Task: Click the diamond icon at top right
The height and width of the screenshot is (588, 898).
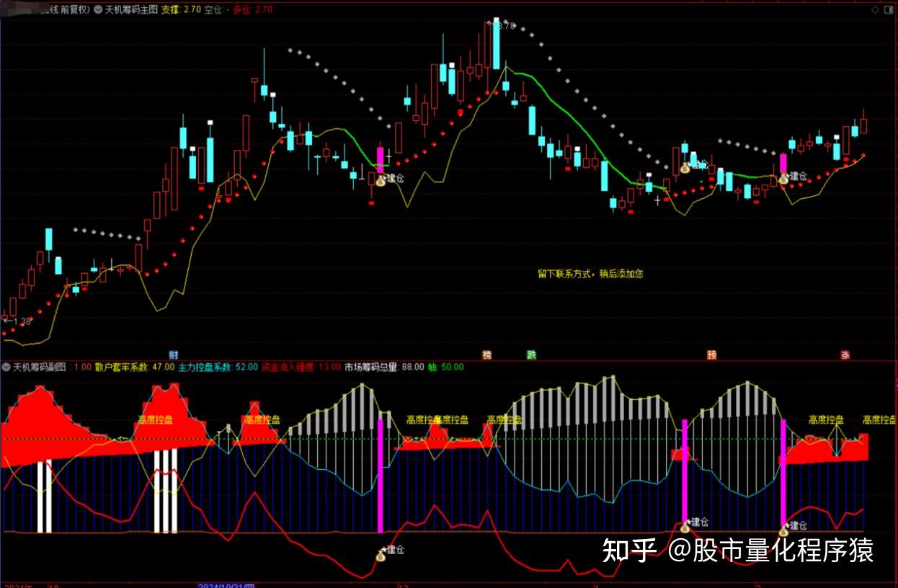Action: pyautogui.click(x=874, y=10)
